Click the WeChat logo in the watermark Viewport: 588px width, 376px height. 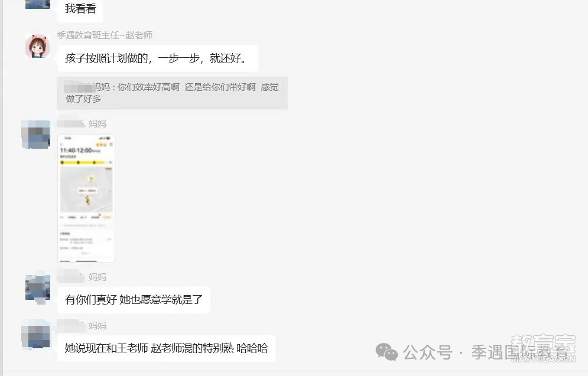click(386, 352)
